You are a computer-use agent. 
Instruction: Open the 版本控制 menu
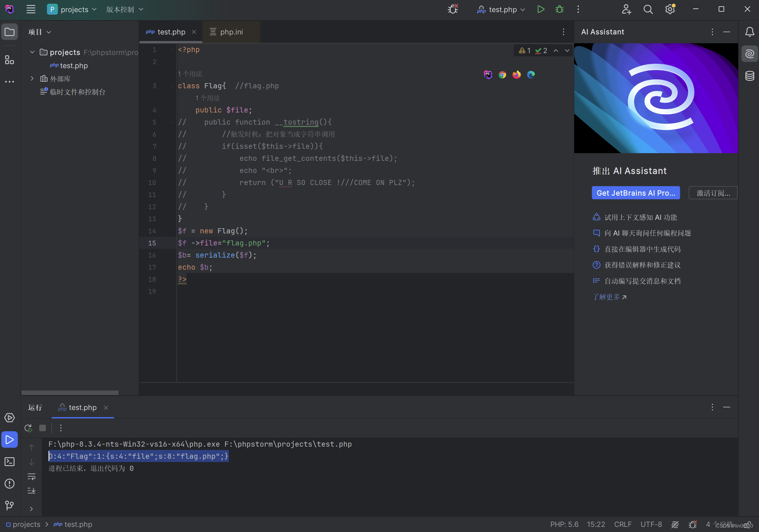coord(125,10)
